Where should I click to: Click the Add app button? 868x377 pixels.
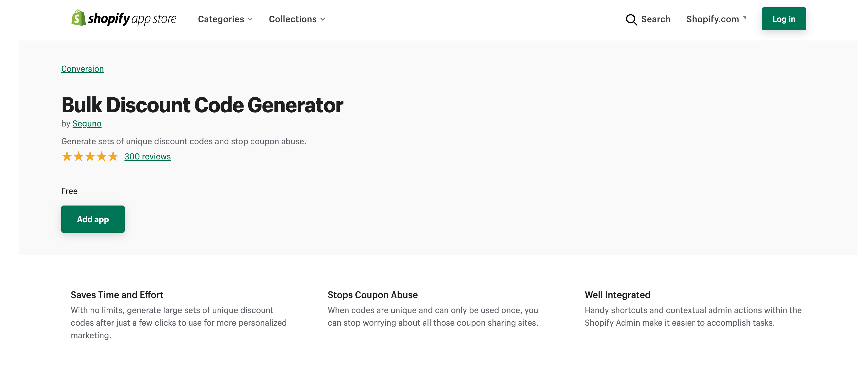tap(93, 219)
